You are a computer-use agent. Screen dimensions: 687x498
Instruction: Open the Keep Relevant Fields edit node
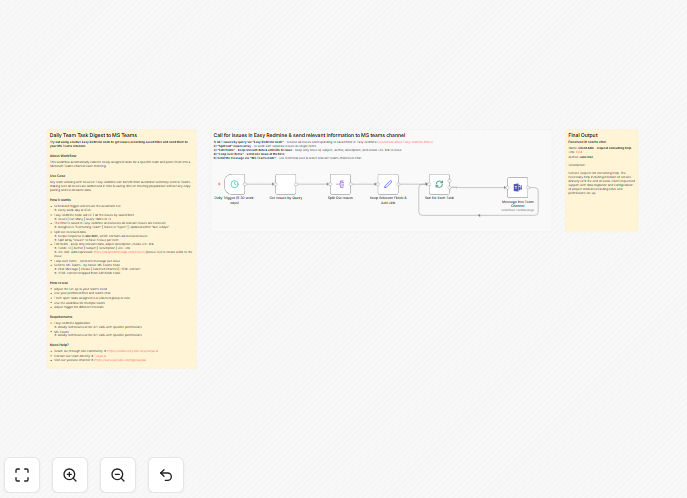(x=388, y=184)
